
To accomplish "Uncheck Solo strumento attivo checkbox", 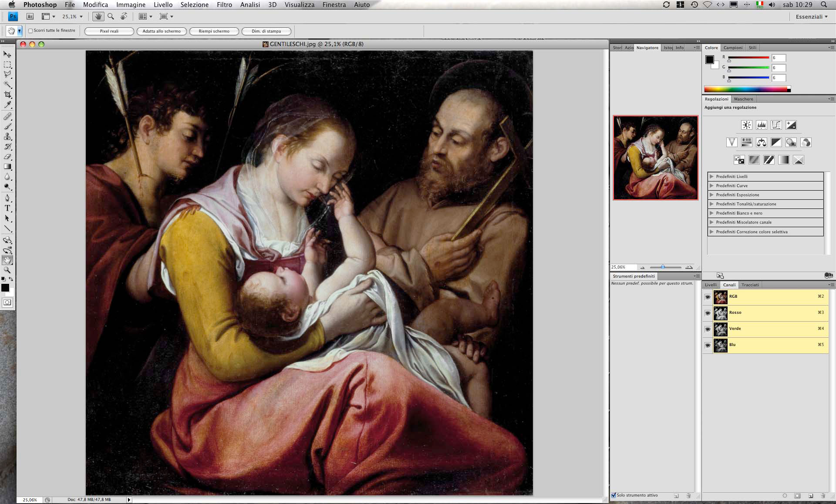I will [x=614, y=495].
